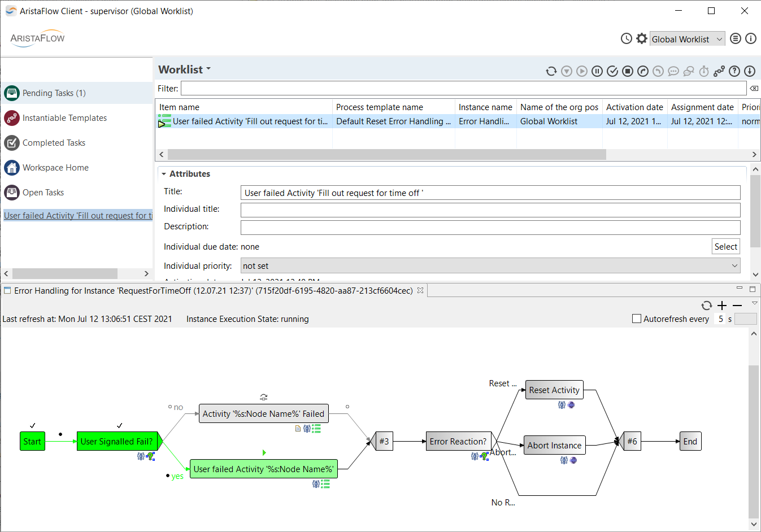Click the clock icon in the header
This screenshot has height=532, width=761.
point(627,38)
